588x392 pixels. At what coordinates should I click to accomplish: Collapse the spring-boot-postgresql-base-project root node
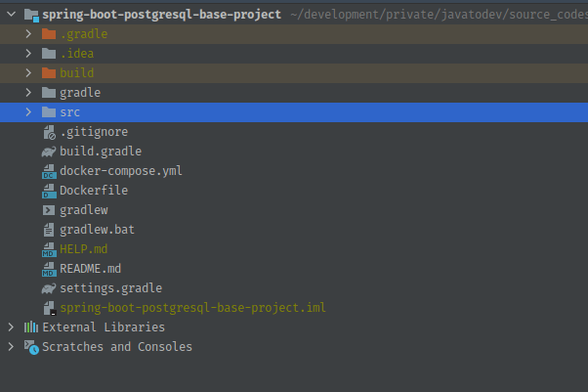[12, 15]
